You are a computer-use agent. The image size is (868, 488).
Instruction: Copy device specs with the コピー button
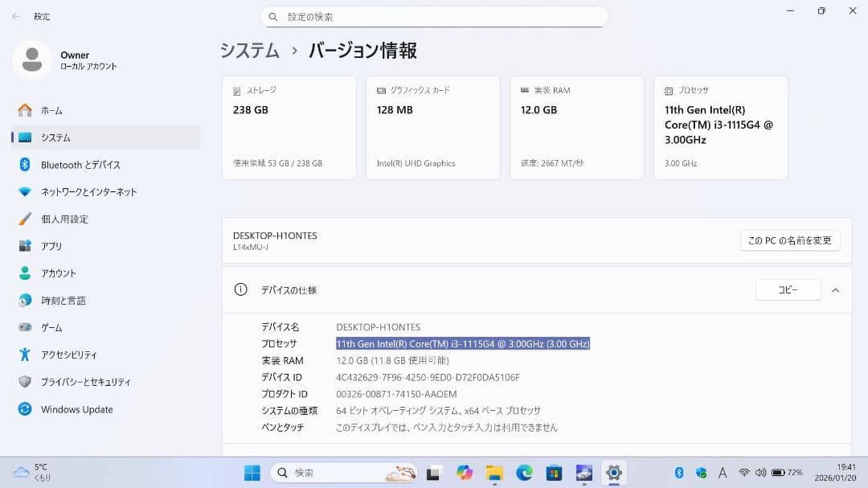tap(788, 289)
